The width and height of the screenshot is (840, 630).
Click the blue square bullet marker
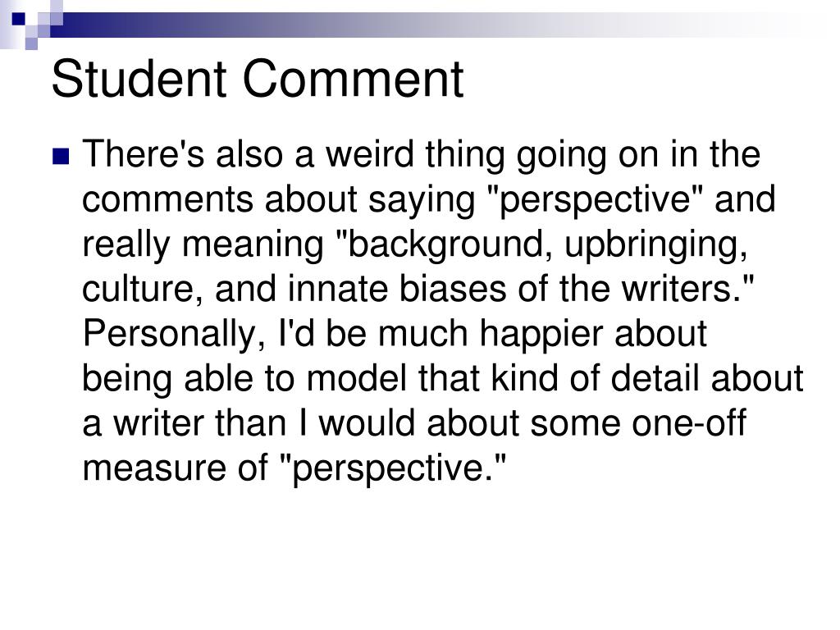point(61,156)
